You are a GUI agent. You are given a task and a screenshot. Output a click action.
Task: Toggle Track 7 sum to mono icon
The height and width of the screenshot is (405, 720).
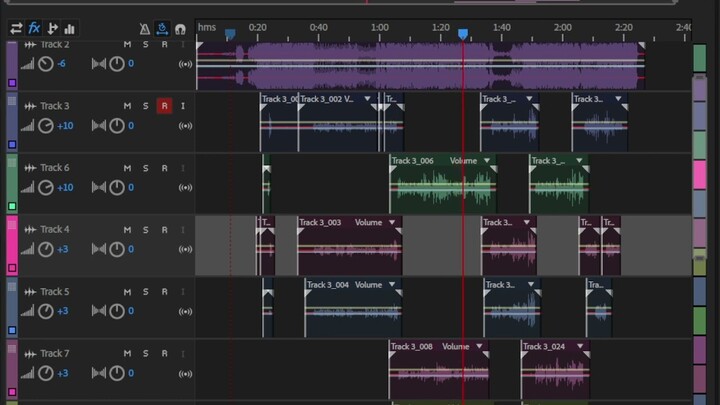[185, 374]
